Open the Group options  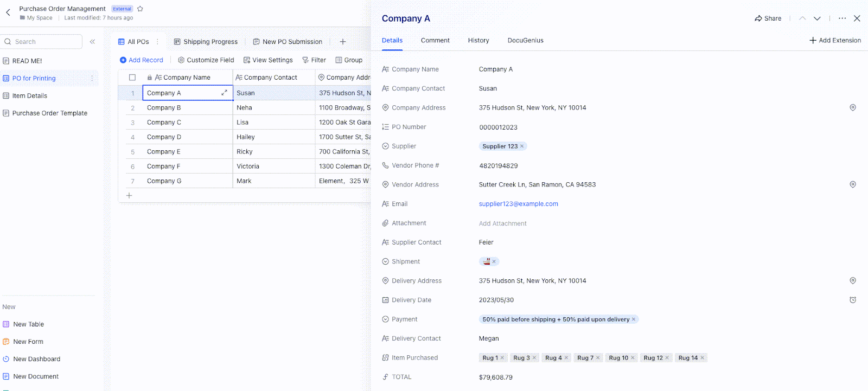349,60
